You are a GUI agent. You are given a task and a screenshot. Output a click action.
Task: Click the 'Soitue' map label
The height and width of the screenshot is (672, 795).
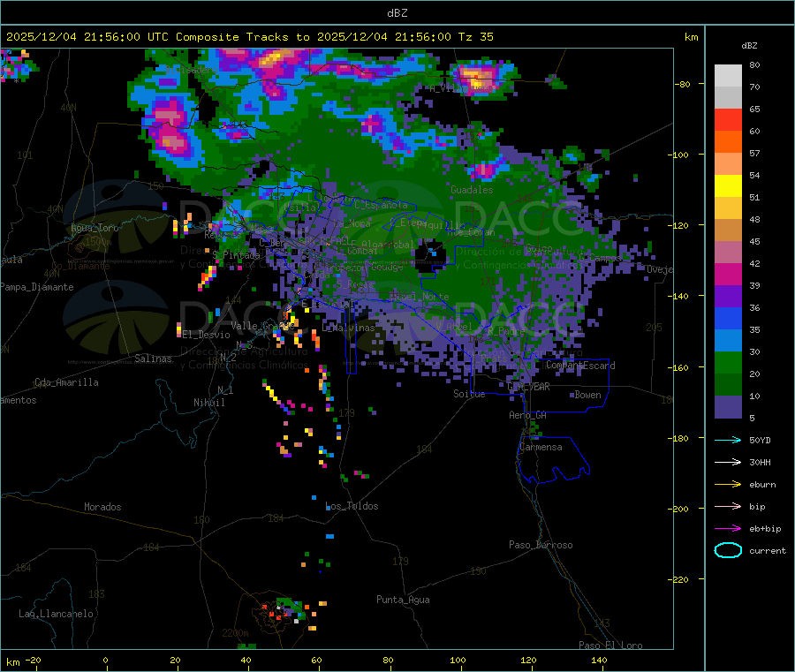469,394
